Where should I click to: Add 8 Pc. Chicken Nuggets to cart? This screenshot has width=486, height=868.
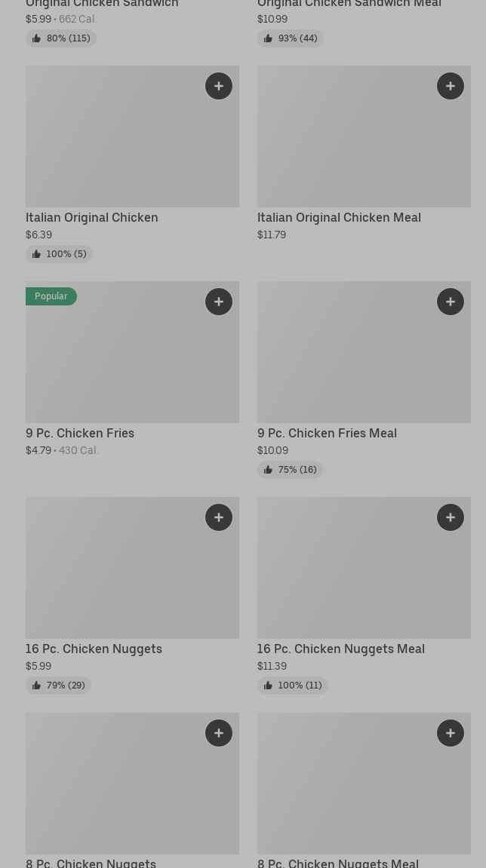pyautogui.click(x=219, y=733)
